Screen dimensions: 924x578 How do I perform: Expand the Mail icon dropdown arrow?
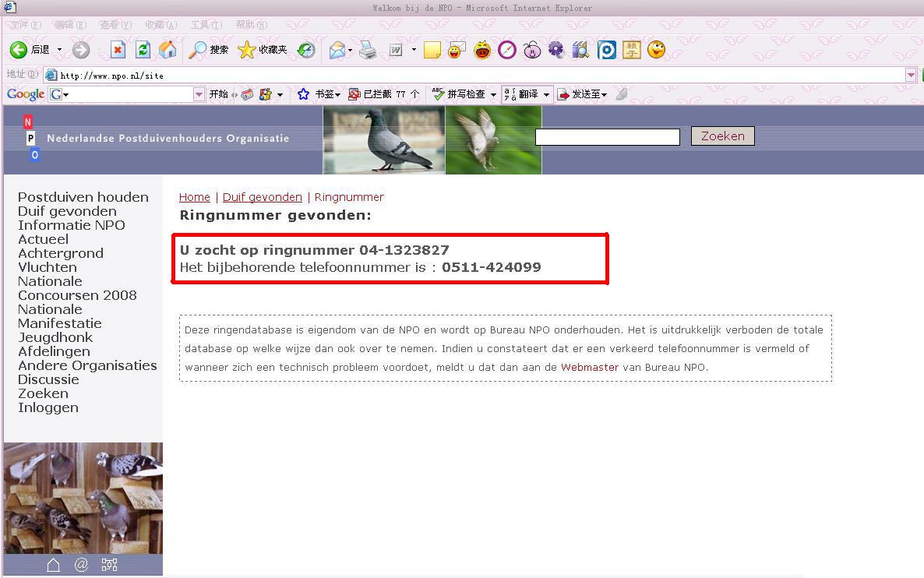[351, 50]
